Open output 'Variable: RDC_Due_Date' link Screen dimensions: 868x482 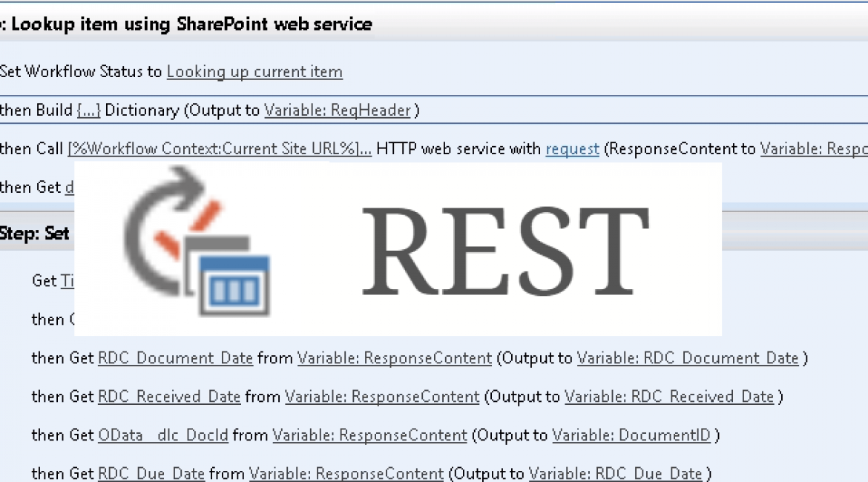coord(616,474)
